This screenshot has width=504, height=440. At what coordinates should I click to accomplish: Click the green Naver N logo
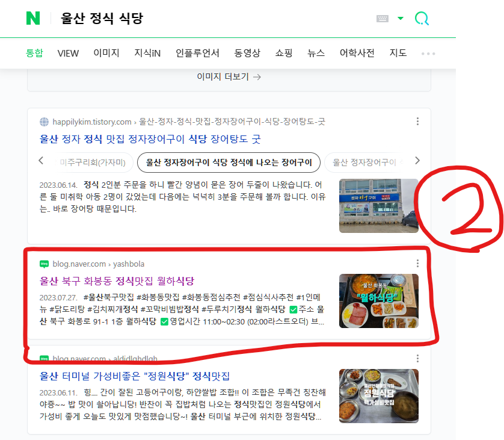coord(33,18)
